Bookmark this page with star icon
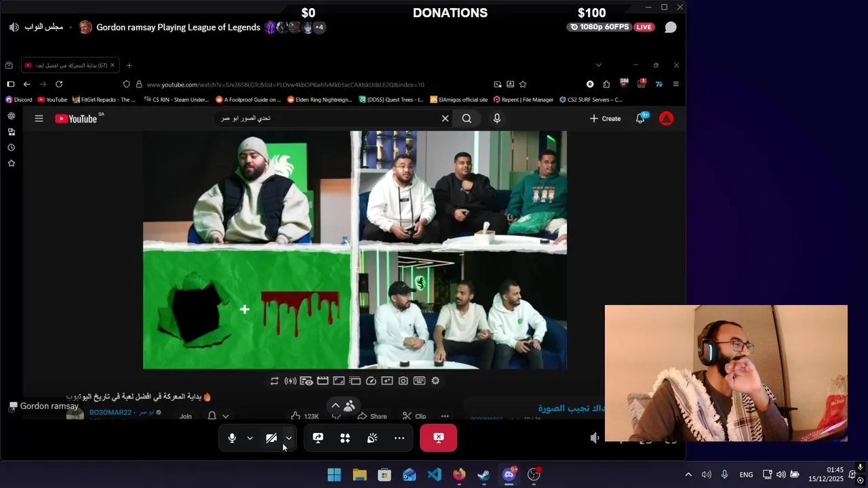The image size is (868, 488). pyautogui.click(x=523, y=84)
